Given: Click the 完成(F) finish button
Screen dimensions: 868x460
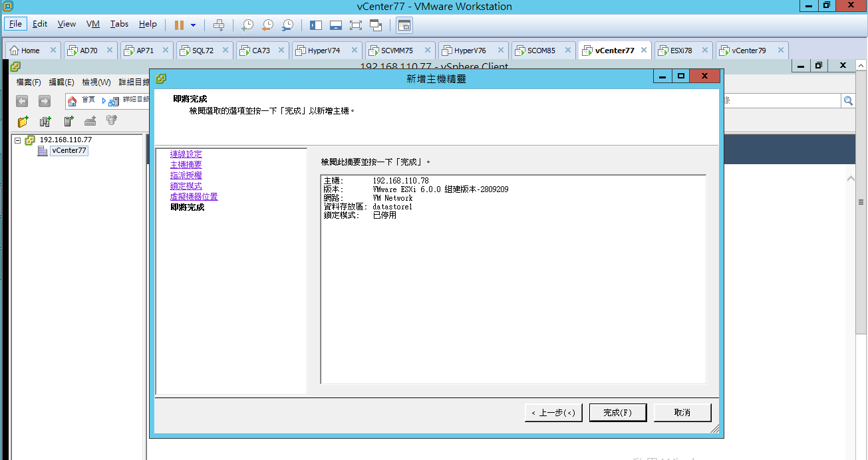Looking at the screenshot, I should tap(617, 413).
